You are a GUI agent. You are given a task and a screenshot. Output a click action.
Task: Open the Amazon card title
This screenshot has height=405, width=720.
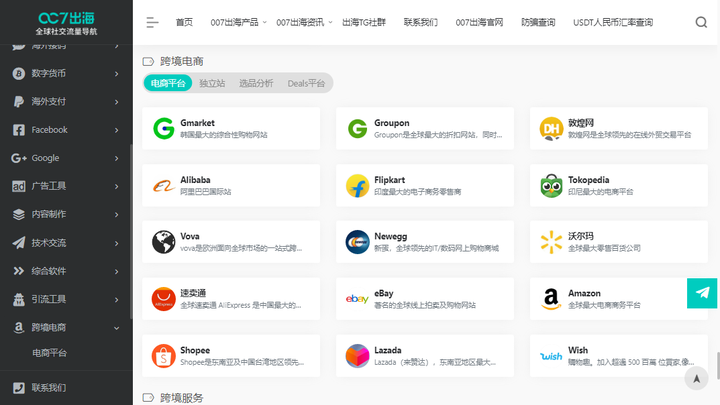point(584,293)
